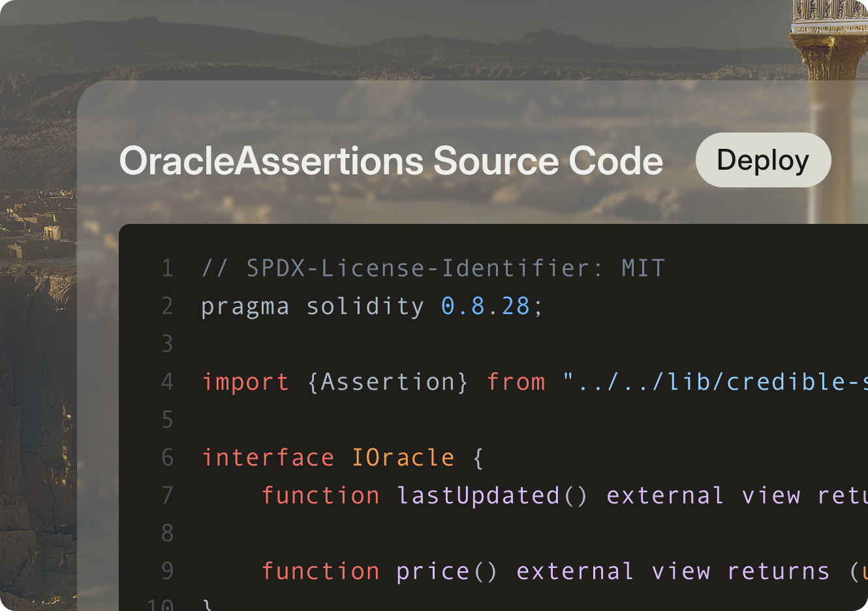This screenshot has height=611, width=868.
Task: Click the interface keyword on line 6
Action: pos(268,457)
